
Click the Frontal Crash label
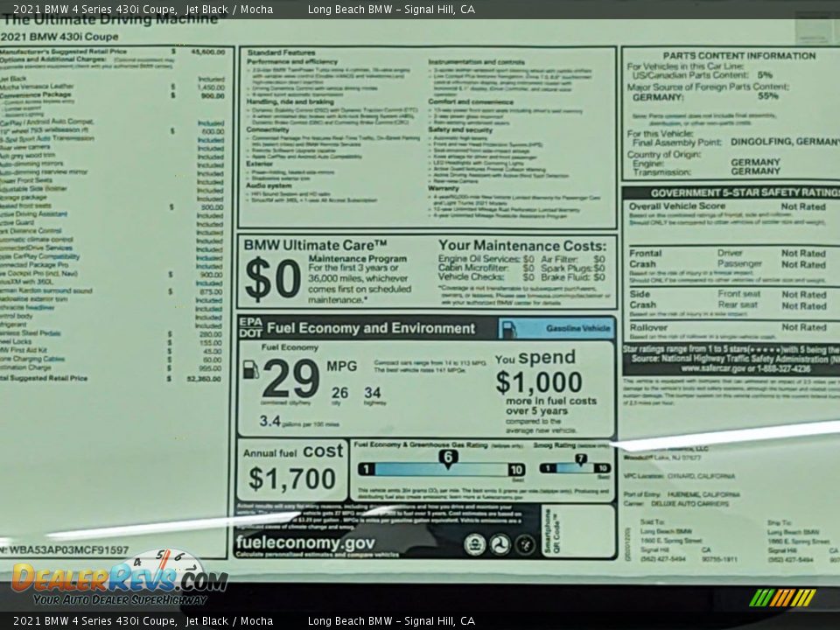[x=645, y=259]
